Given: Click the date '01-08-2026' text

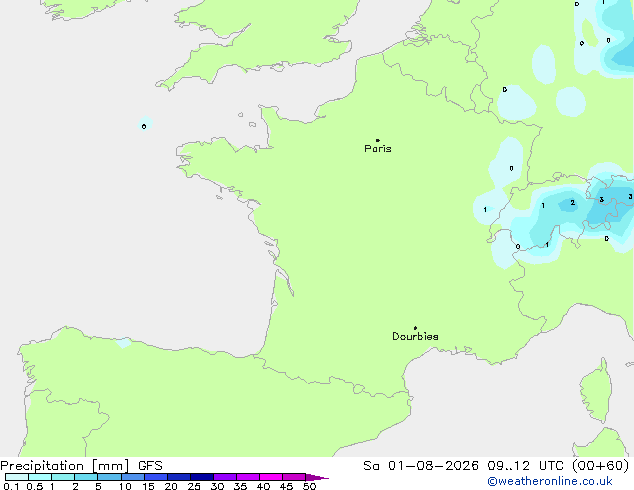Looking at the screenshot, I should (x=433, y=466).
